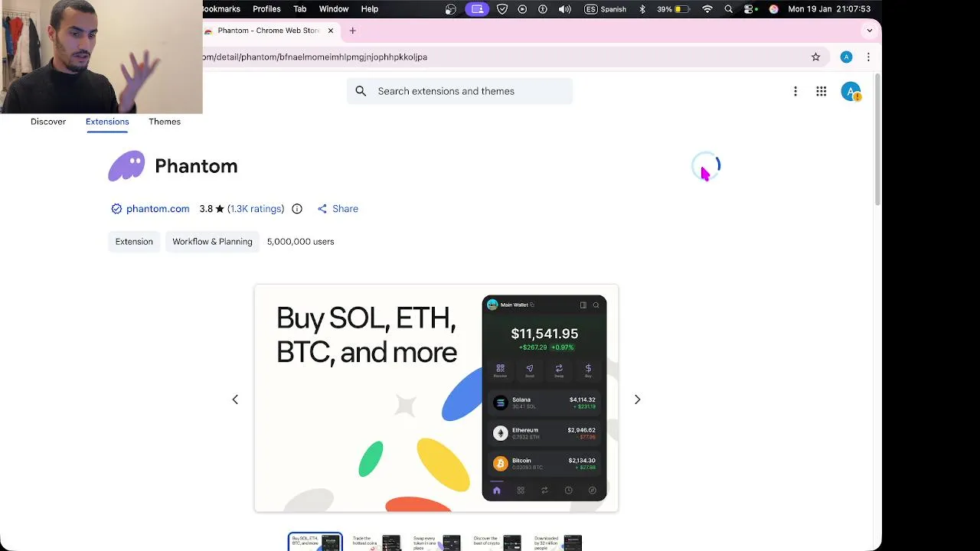980x551 pixels.
Task: Click the ratings info icon
Action: click(x=297, y=209)
